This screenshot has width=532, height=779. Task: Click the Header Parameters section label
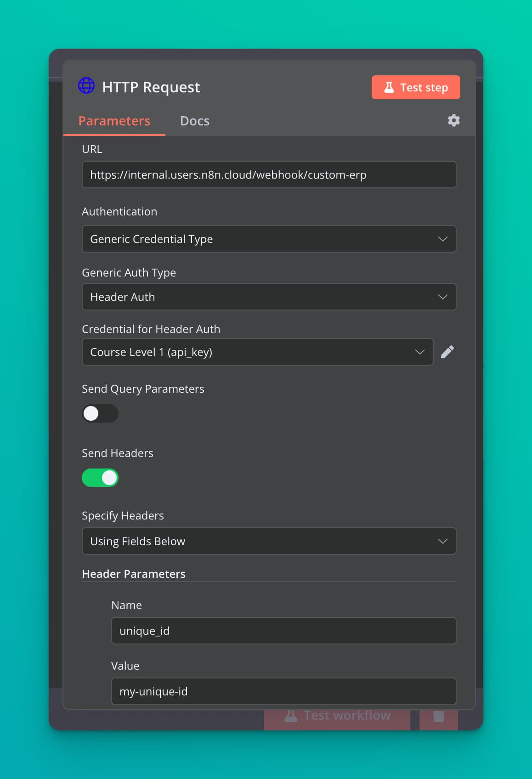134,574
